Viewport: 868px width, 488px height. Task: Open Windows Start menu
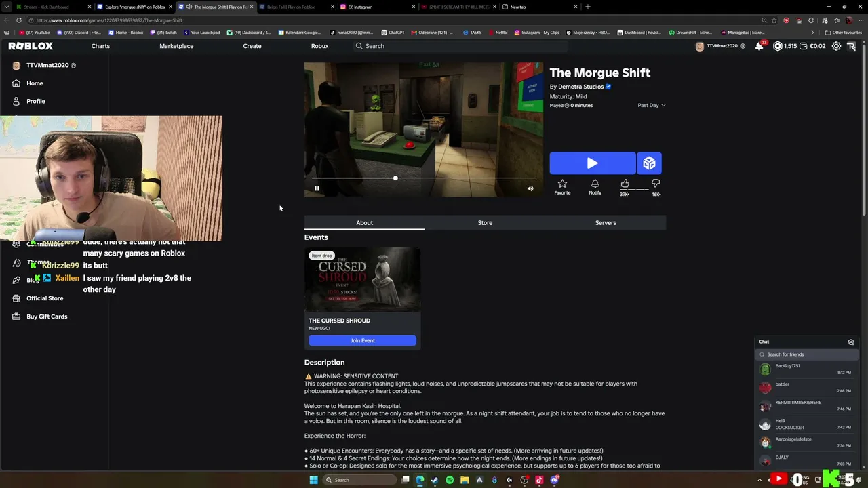(x=313, y=480)
